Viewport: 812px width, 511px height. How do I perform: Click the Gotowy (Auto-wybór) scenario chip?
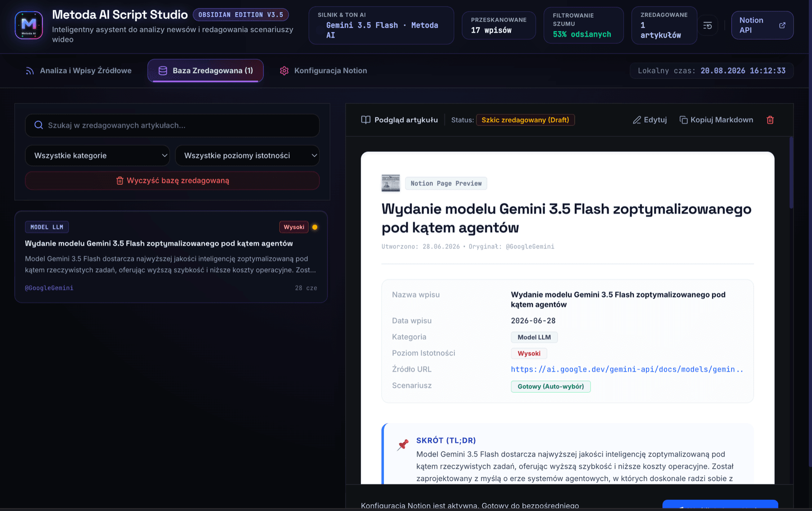(x=550, y=387)
